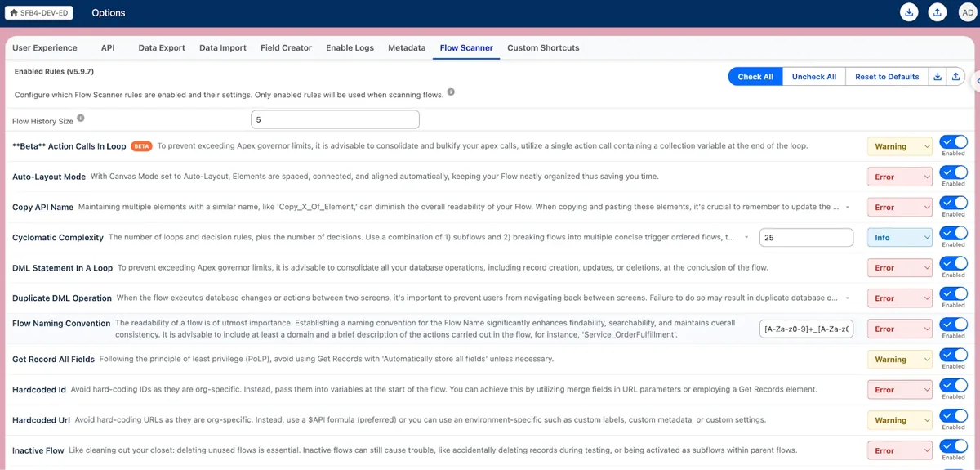Viewport: 980px width, 470px height.
Task: Open the API tab
Action: (x=108, y=47)
